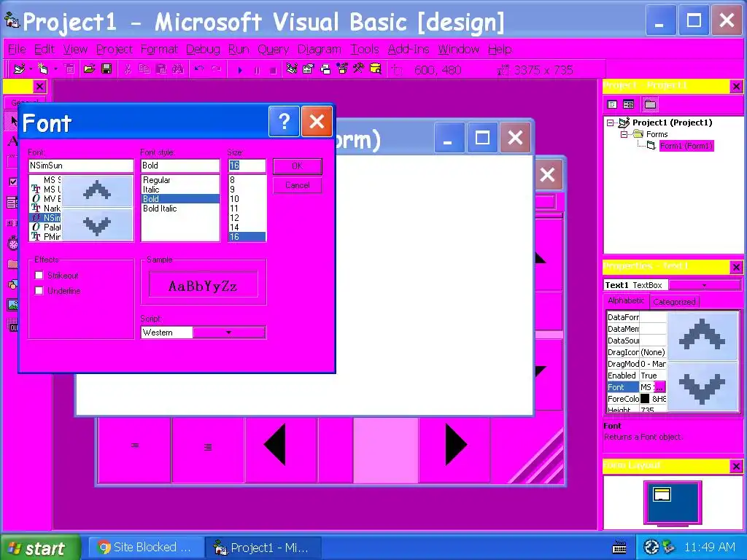Click the properties list scroll-up arrow
The image size is (747, 560).
703,336
